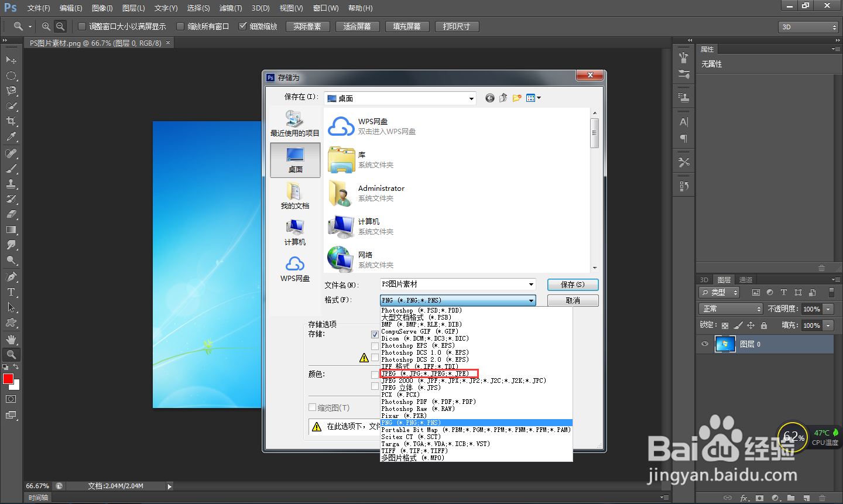Click lock all padlock icon in Layers
The width and height of the screenshot is (843, 504).
click(764, 325)
